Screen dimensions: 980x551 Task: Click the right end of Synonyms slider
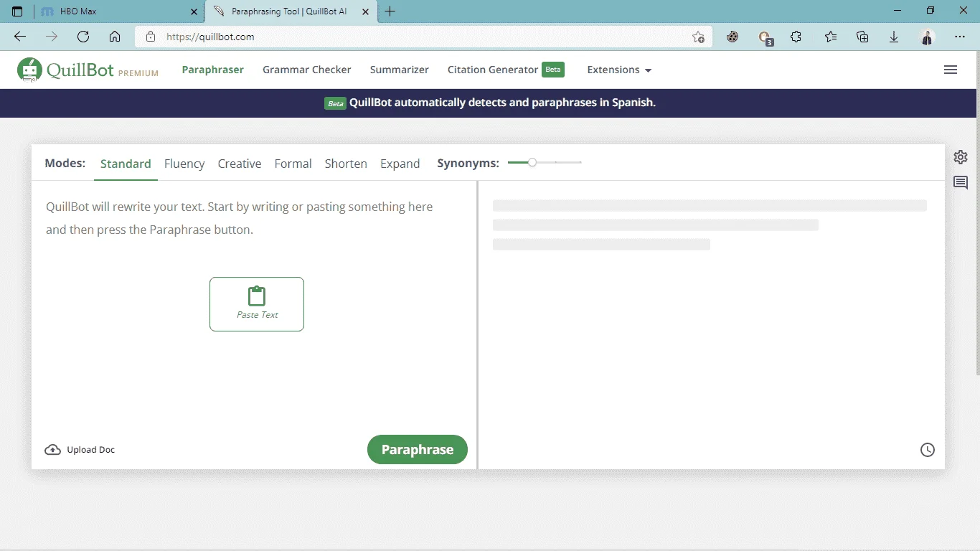(580, 163)
